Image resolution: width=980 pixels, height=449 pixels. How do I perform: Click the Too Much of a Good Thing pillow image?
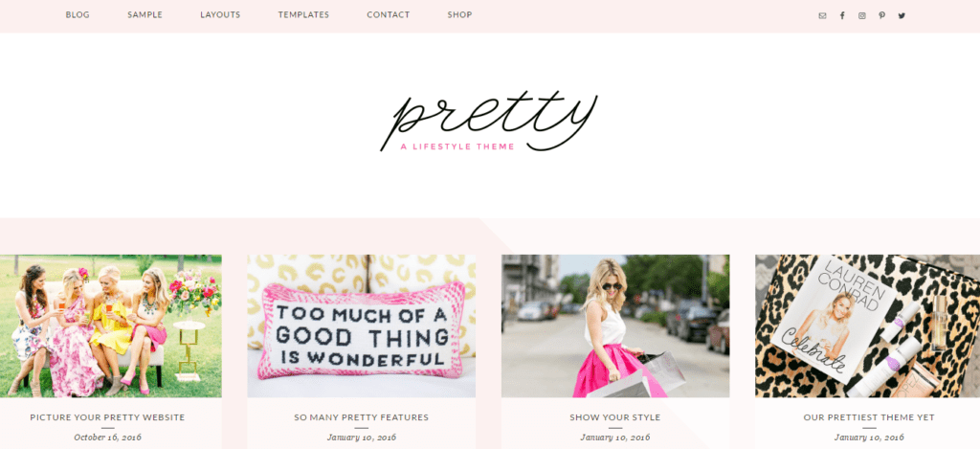pos(361,326)
